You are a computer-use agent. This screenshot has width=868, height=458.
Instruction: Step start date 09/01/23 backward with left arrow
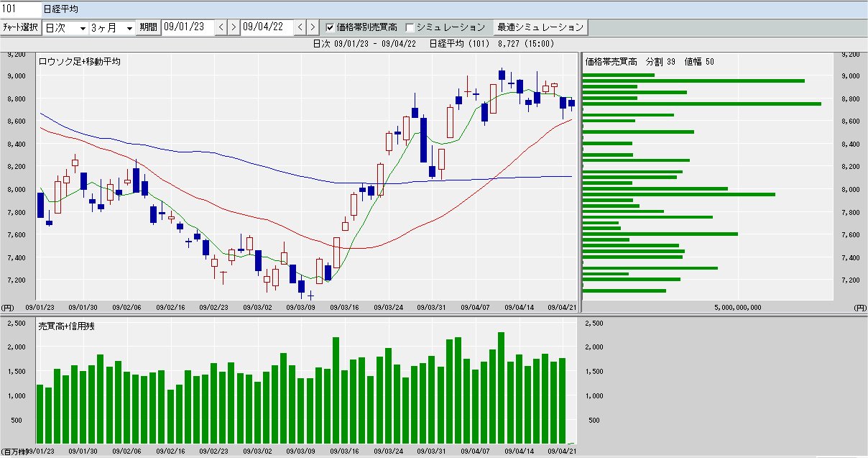(x=221, y=27)
